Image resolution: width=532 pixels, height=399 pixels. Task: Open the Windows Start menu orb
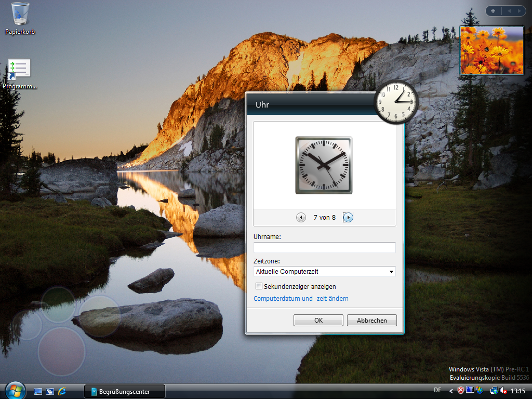click(x=15, y=390)
